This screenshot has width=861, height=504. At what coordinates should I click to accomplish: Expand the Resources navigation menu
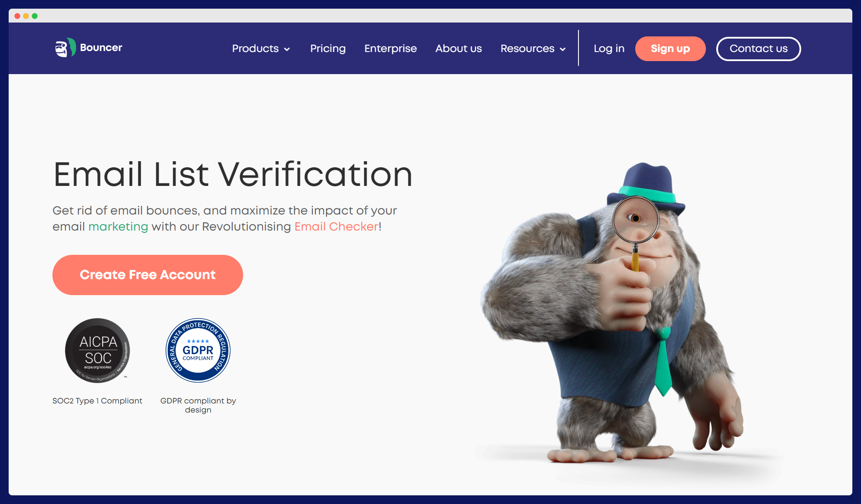tap(535, 49)
